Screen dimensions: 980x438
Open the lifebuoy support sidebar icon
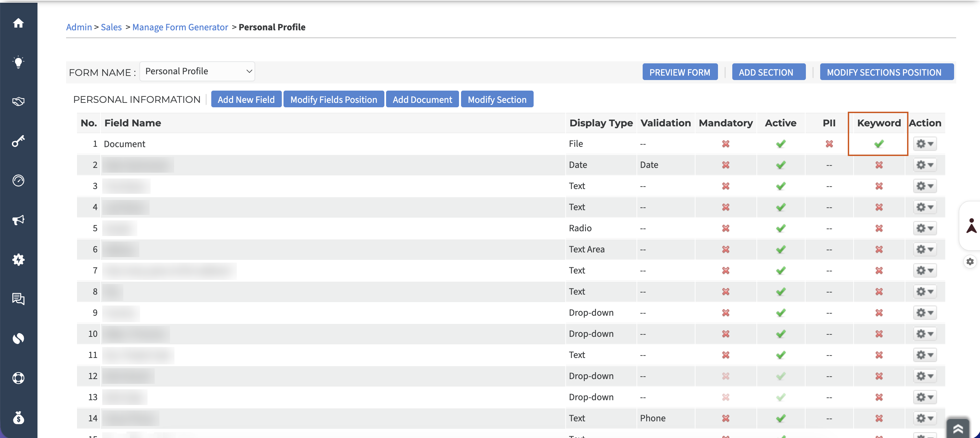(x=18, y=378)
